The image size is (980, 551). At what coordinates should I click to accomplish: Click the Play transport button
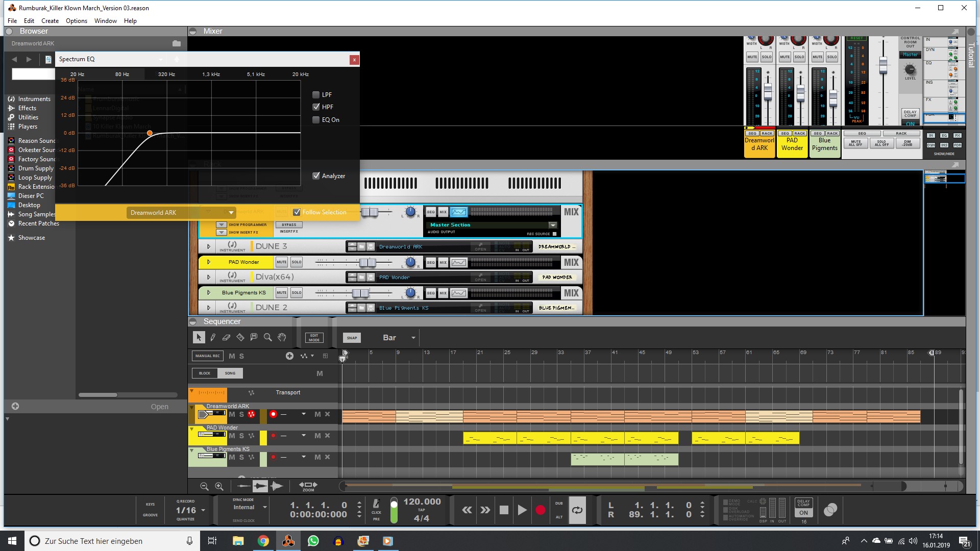click(x=522, y=510)
